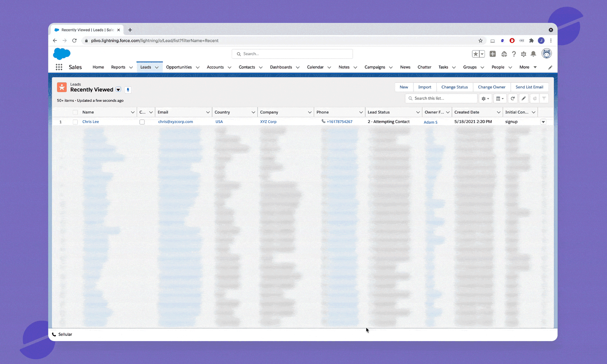Click the Search this list field
The image size is (607, 364).
click(x=441, y=98)
